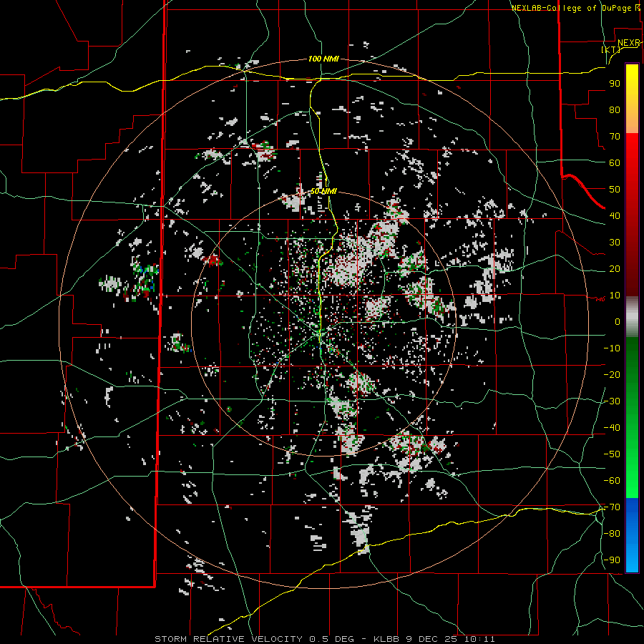Click the -20 value on velocity scale
Image resolution: width=644 pixels, height=644 pixels.
click(612, 375)
